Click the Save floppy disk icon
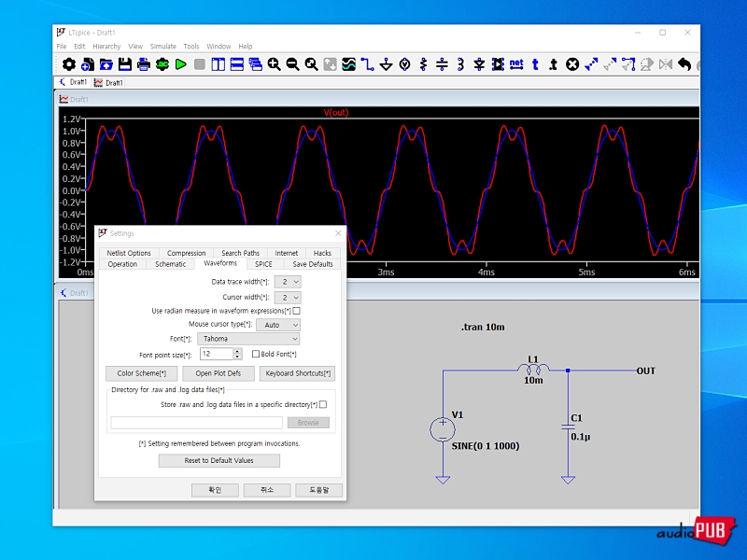Screen dimensions: 747x560 (x=124, y=64)
